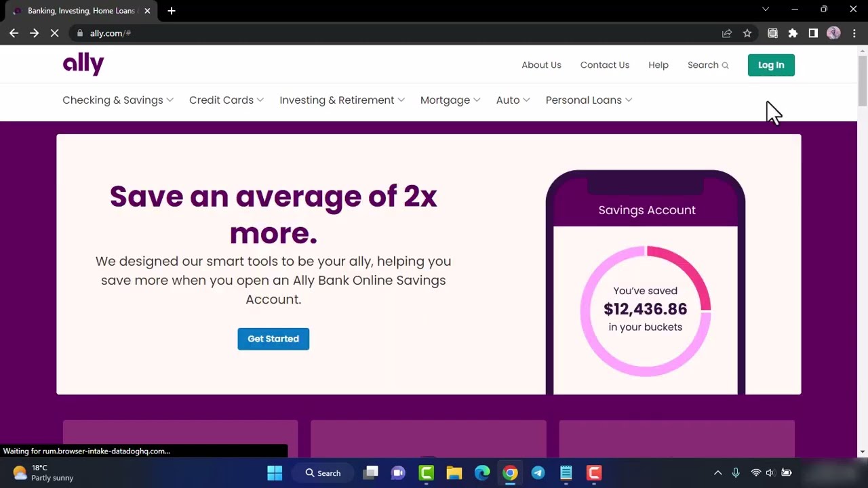Click the ally logo
The image size is (868, 488).
tap(83, 64)
